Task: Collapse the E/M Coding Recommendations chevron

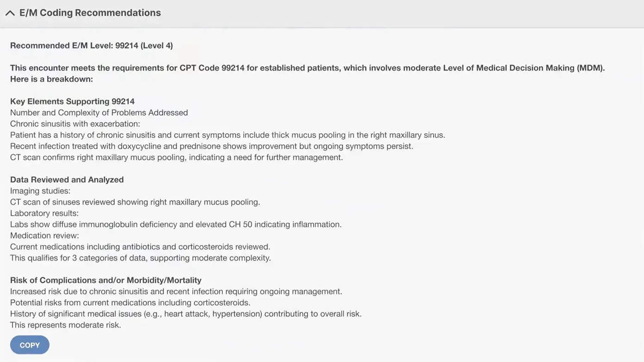Action: coord(10,13)
